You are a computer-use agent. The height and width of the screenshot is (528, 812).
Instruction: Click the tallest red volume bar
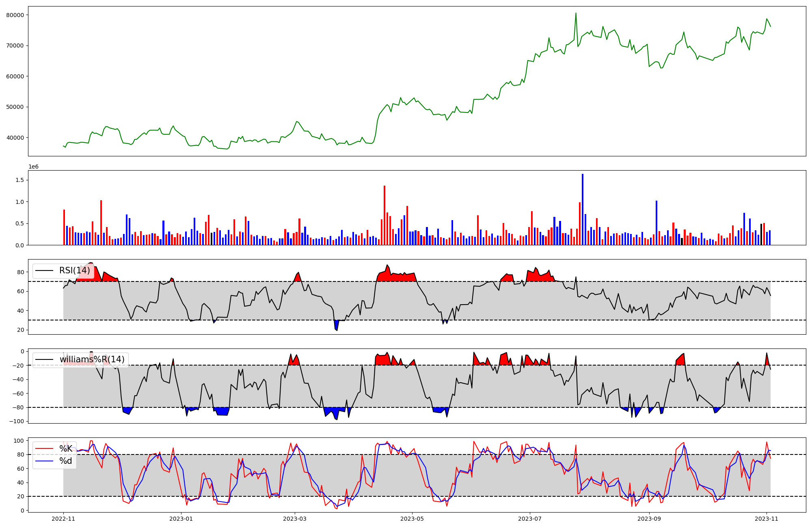384,215
